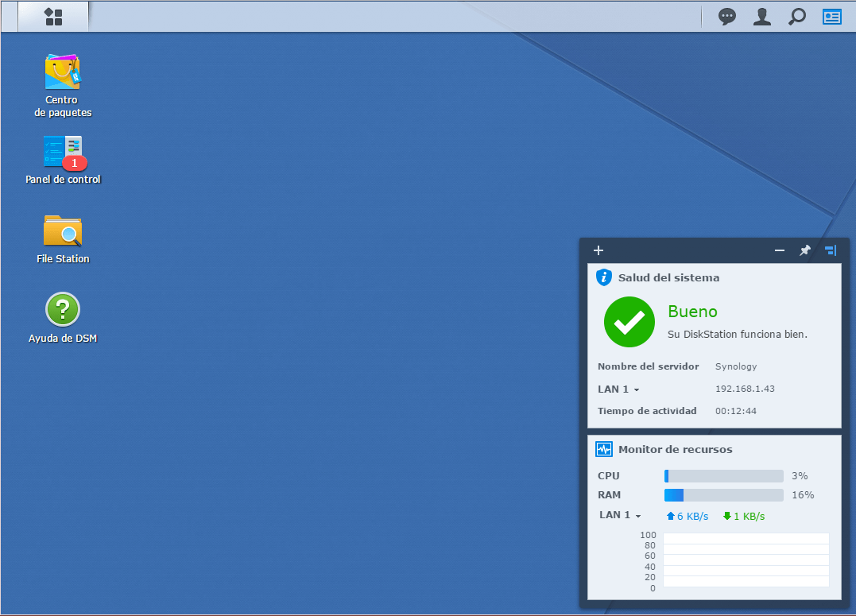The height and width of the screenshot is (616, 856).
Task: Launch File Station
Action: 63,231
